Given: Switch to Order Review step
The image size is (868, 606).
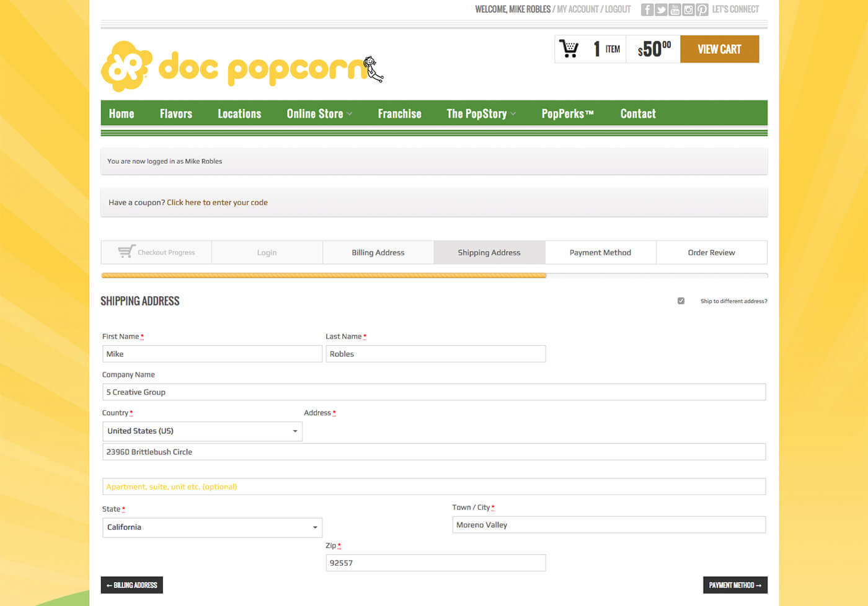Looking at the screenshot, I should 711,252.
